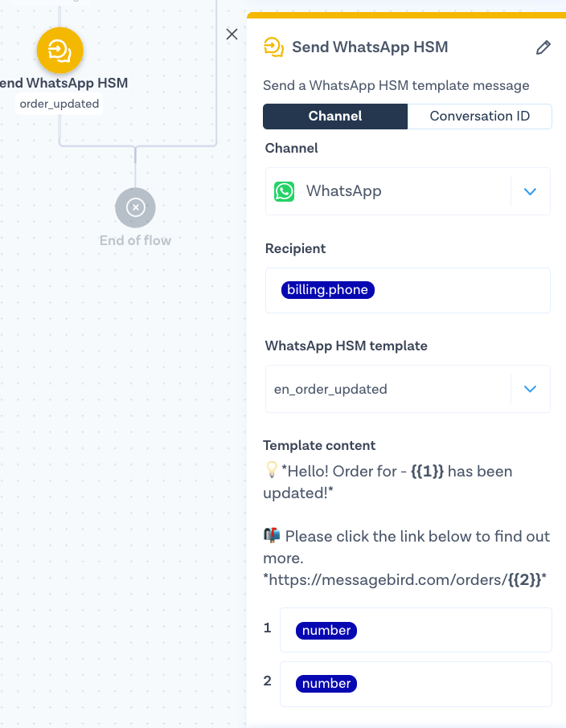This screenshot has width=566, height=728.
Task: Click the End of flow node icon
Action: pyautogui.click(x=135, y=207)
